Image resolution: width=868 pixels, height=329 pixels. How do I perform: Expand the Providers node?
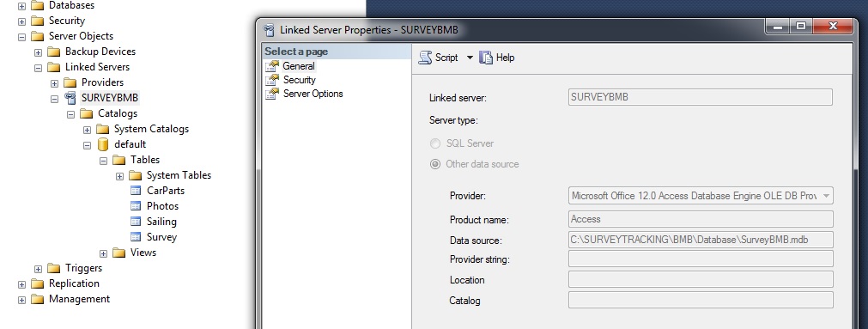[x=54, y=83]
